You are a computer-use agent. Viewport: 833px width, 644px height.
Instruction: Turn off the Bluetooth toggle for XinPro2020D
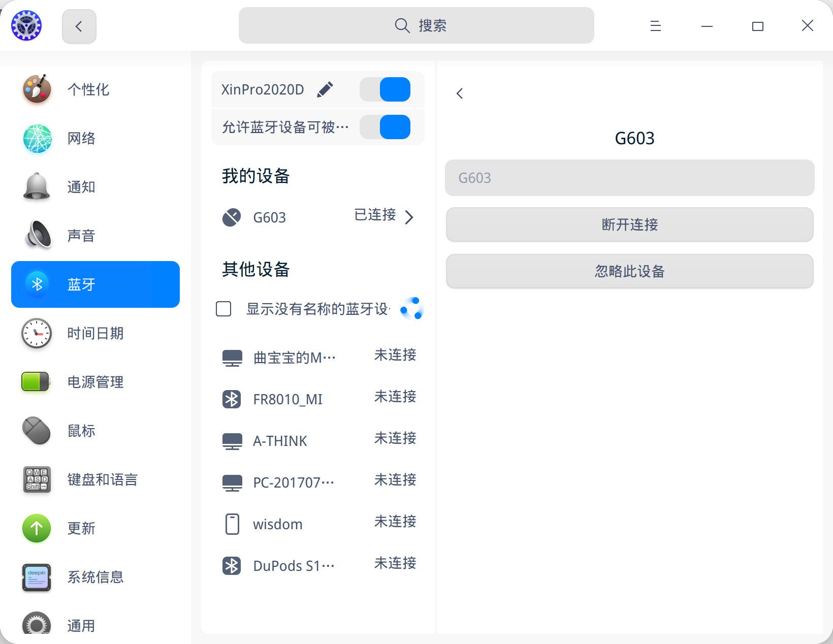point(385,89)
